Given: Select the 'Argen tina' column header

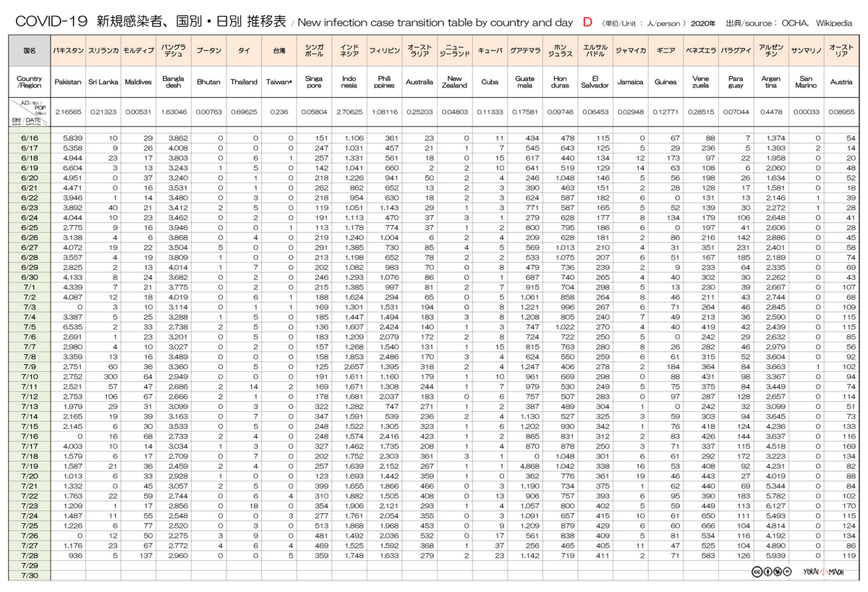Looking at the screenshot, I should tap(770, 82).
